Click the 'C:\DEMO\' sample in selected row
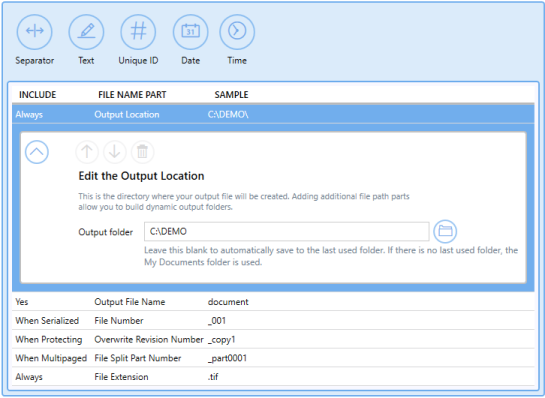The image size is (545, 398). pyautogui.click(x=228, y=114)
